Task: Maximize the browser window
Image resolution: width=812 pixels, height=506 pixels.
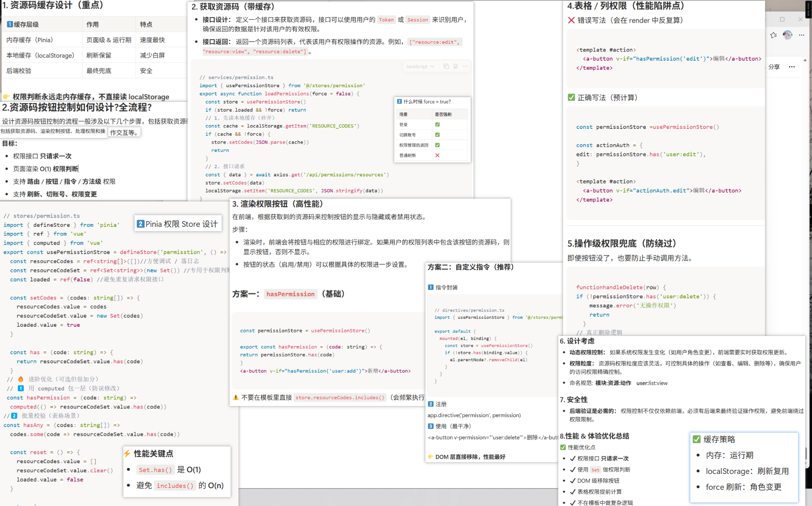Action: 782,19
